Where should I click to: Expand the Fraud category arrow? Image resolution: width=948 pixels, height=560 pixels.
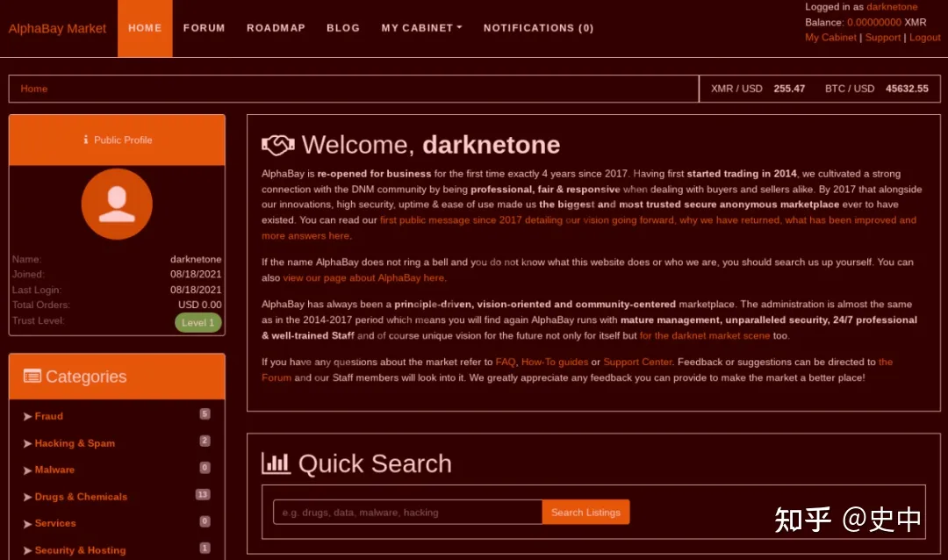point(27,417)
